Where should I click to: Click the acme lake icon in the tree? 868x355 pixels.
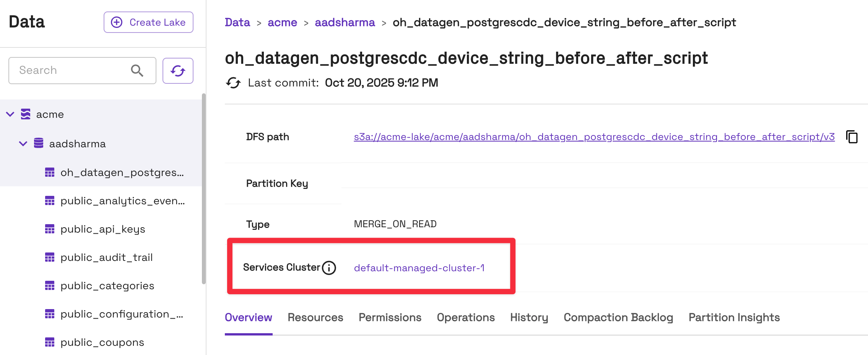26,114
